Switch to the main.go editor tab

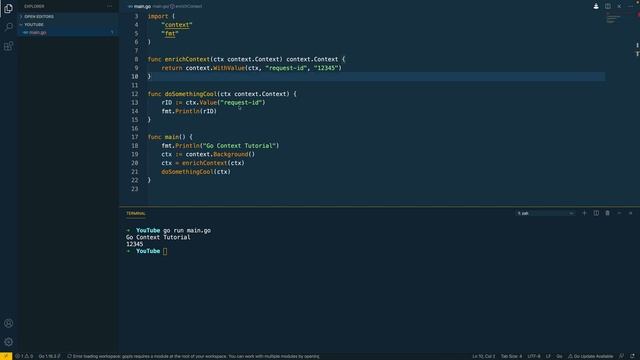tap(140, 7)
